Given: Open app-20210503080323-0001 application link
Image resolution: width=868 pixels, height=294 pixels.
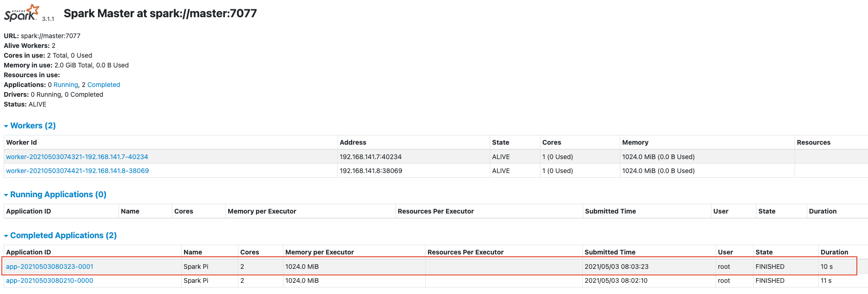Looking at the screenshot, I should click(49, 267).
